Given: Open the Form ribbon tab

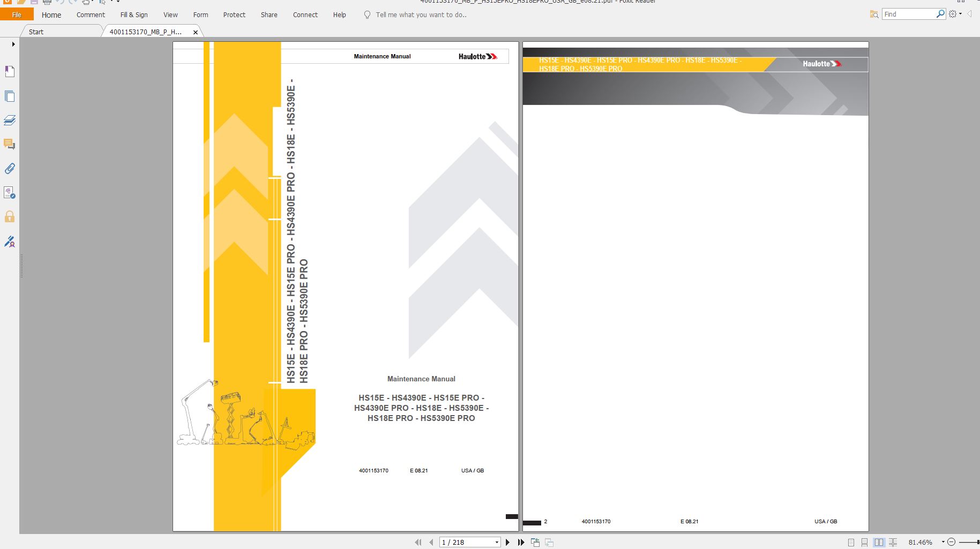Looking at the screenshot, I should click(200, 15).
